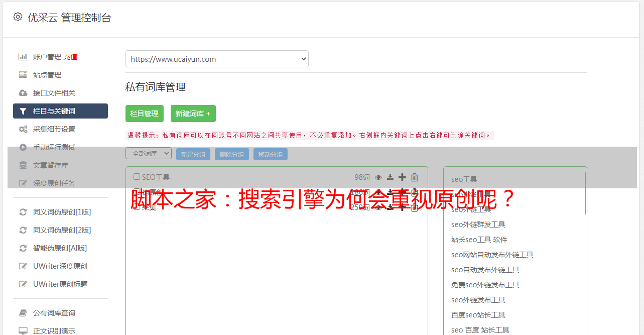This screenshot has width=644, height=335.
Task: Add words to SEO工具 via its plus icon
Action: (402, 177)
